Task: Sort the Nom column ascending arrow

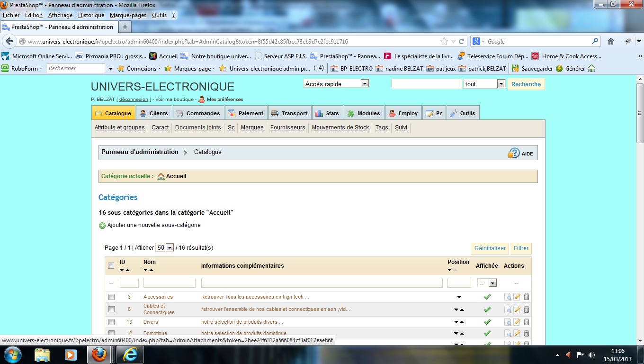Action: [x=152, y=270]
